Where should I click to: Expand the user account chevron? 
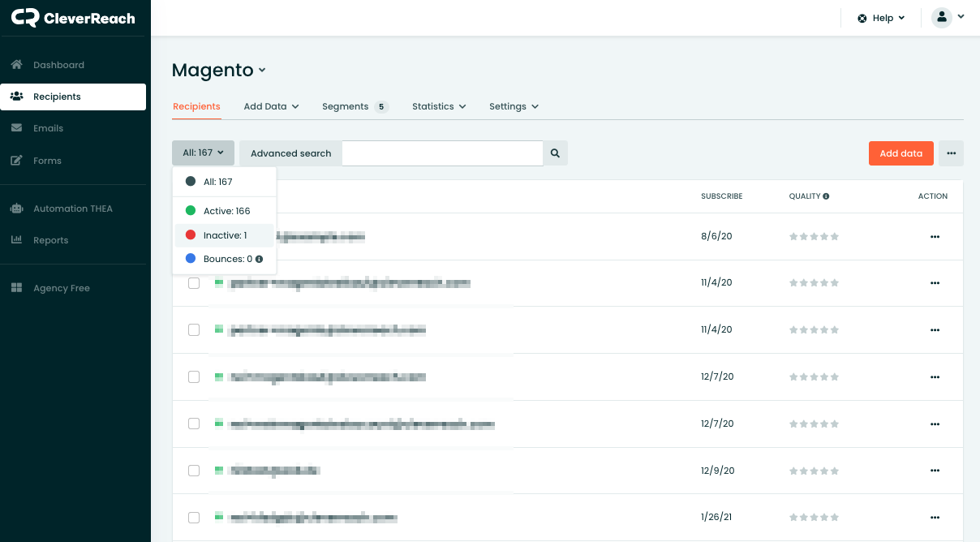pos(961,16)
